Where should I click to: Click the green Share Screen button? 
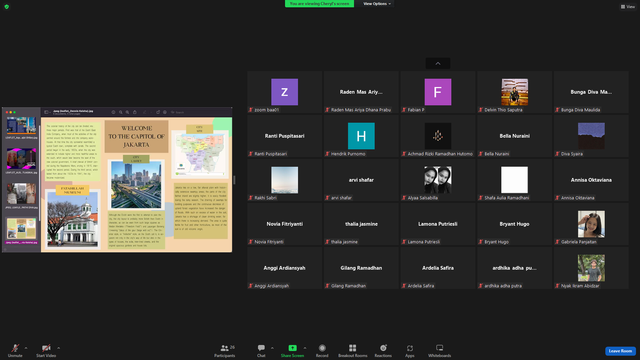pos(292,350)
